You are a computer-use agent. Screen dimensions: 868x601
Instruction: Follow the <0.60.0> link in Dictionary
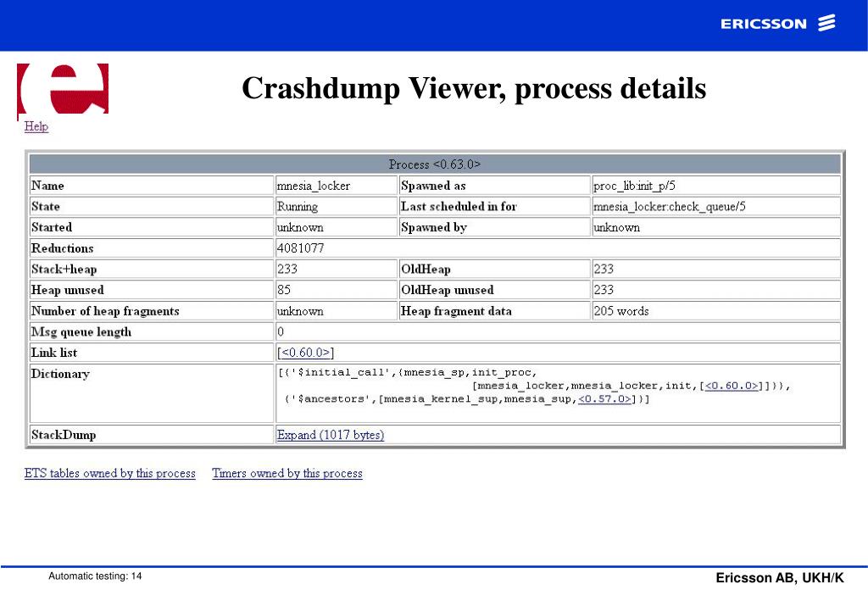coord(732,386)
